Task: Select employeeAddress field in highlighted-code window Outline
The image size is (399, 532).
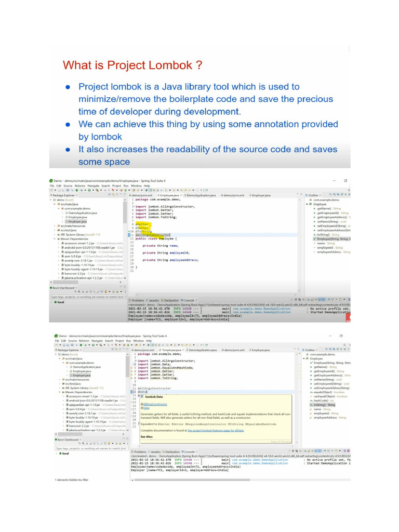Action: [x=331, y=252]
